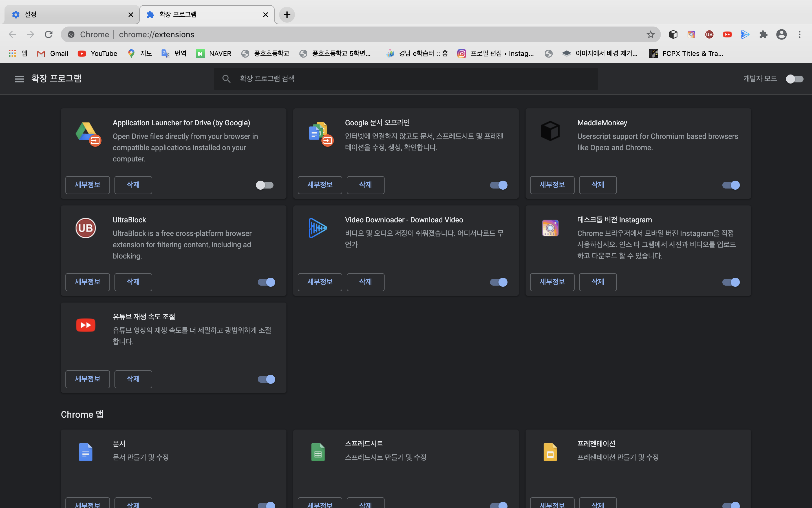812x508 pixels.
Task: Click the 확장 프로그램 검색 search field
Action: pos(406,79)
